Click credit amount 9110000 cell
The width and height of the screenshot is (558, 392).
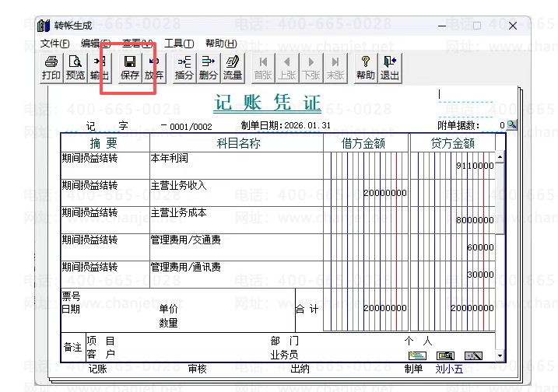[452, 166]
